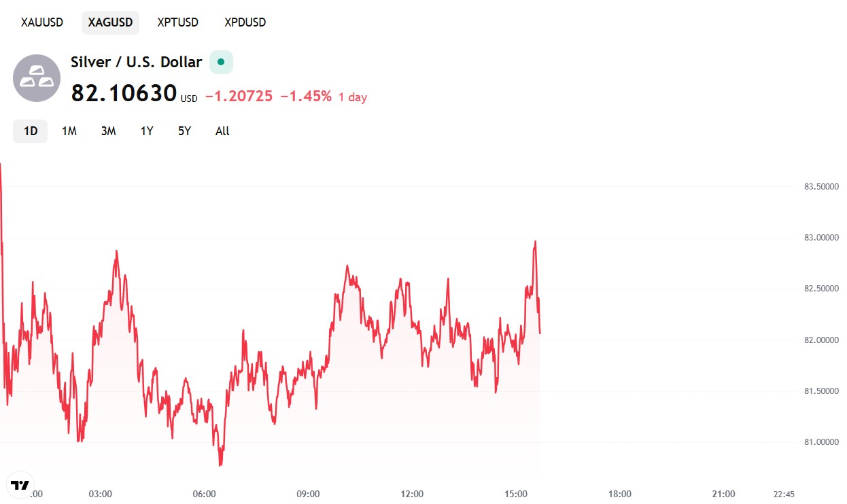The width and height of the screenshot is (847, 504).
Task: Click the active 1D timeframe button
Action: (30, 130)
